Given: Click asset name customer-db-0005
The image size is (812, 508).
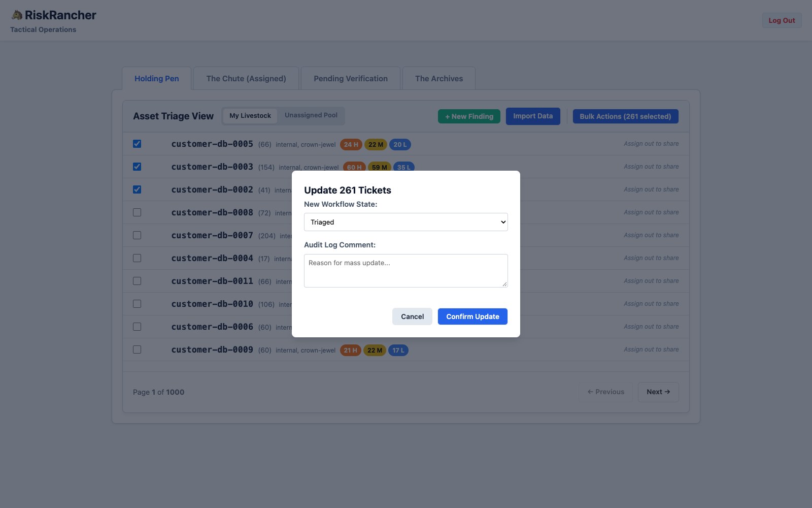Looking at the screenshot, I should point(212,144).
